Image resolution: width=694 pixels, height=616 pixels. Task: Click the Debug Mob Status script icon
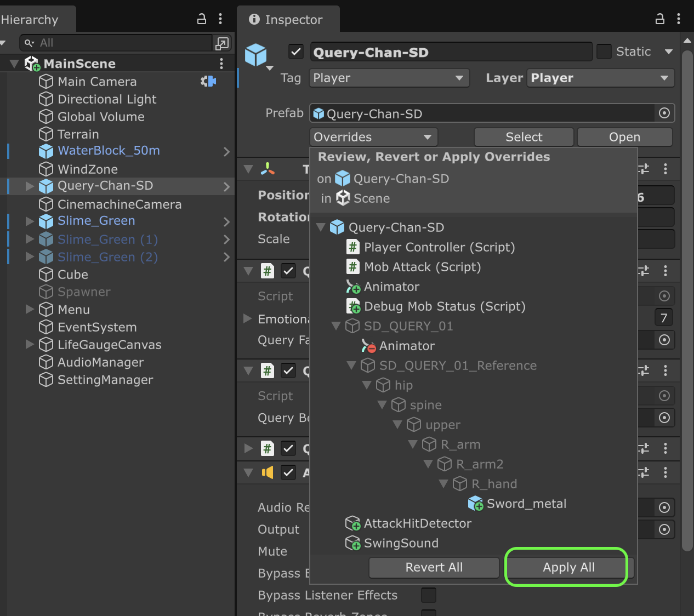point(352,306)
